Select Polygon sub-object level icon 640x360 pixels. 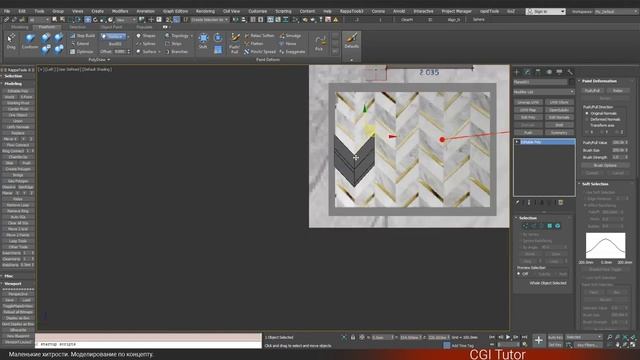(x=550, y=226)
